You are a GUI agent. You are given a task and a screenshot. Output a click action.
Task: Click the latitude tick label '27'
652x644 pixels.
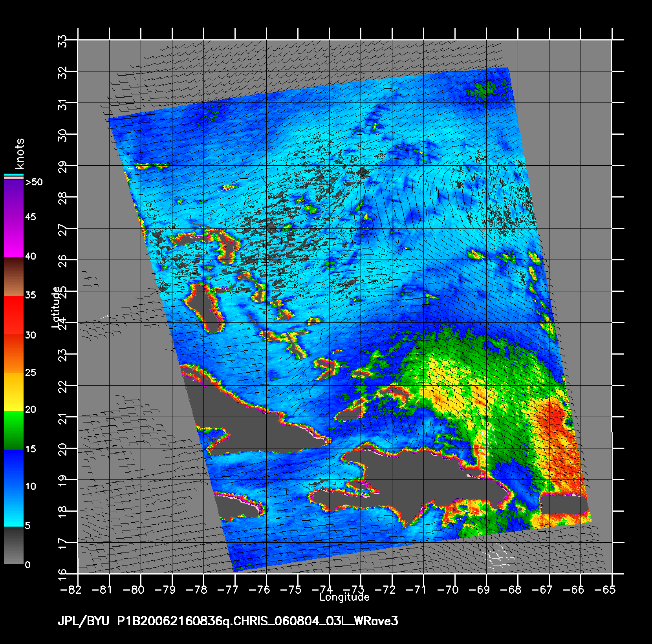62,230
